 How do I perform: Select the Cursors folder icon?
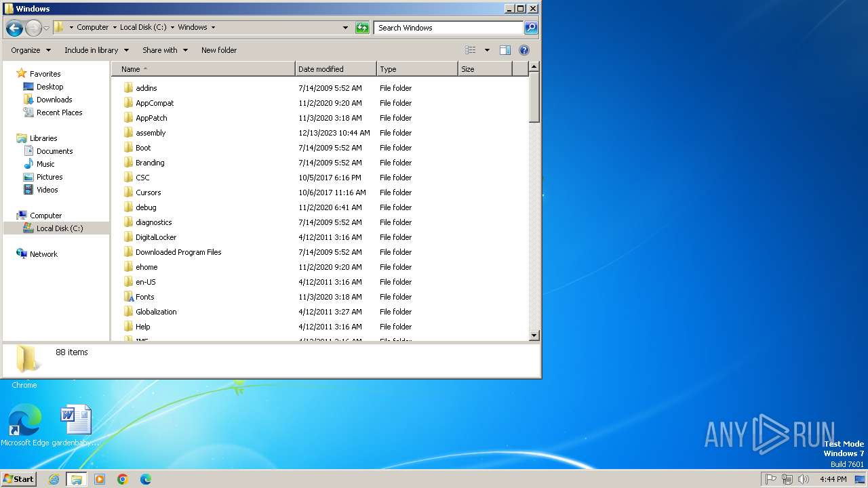[129, 192]
